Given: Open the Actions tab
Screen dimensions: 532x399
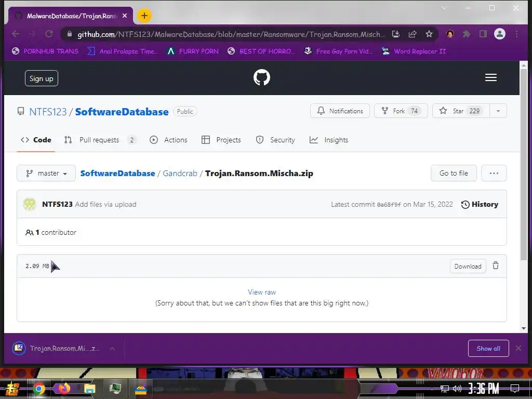Looking at the screenshot, I should pos(169,140).
